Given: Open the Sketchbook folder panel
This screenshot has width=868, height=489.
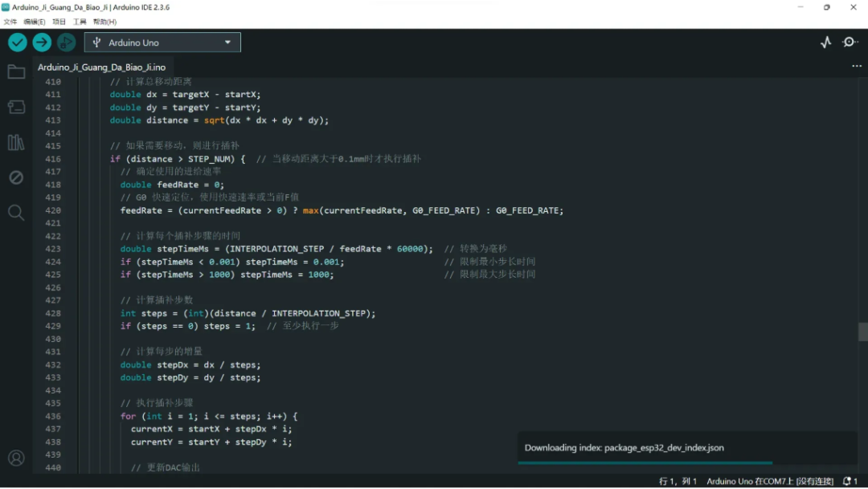Looking at the screenshot, I should click(x=16, y=72).
